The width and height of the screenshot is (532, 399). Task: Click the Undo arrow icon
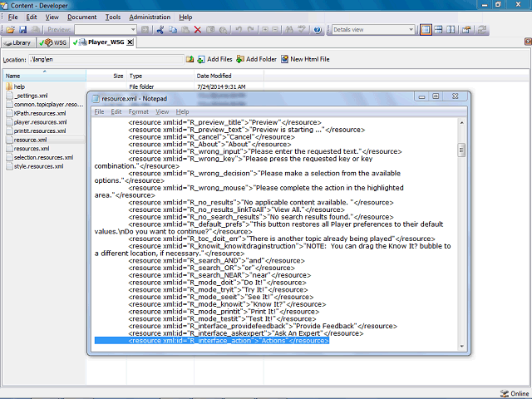pyautogui.click(x=239, y=30)
